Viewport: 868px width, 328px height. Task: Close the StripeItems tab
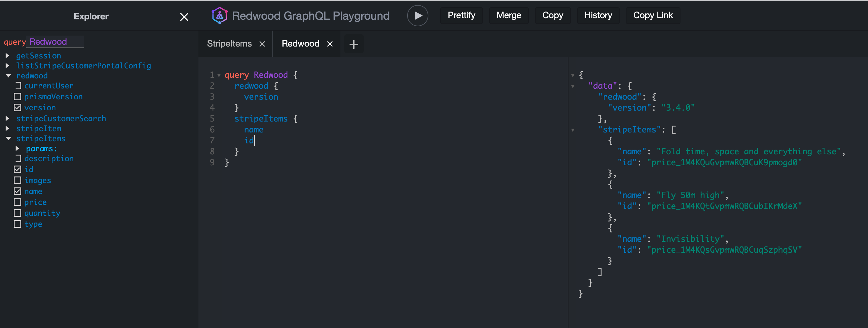click(x=262, y=44)
